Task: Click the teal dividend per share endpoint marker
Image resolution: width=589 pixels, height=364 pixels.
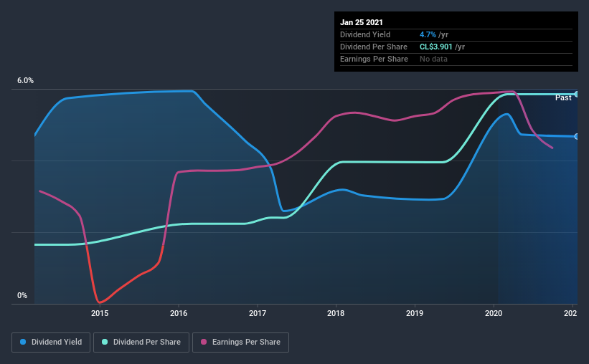Action: coord(577,94)
